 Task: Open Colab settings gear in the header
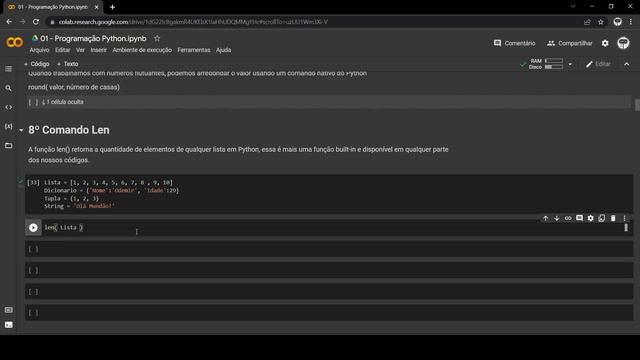[605, 43]
